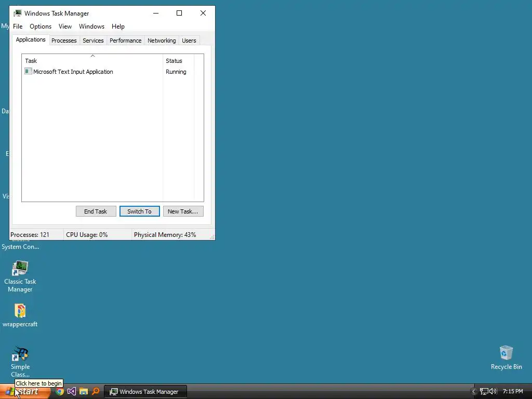Open the File menu
The width and height of the screenshot is (532, 399).
click(18, 26)
